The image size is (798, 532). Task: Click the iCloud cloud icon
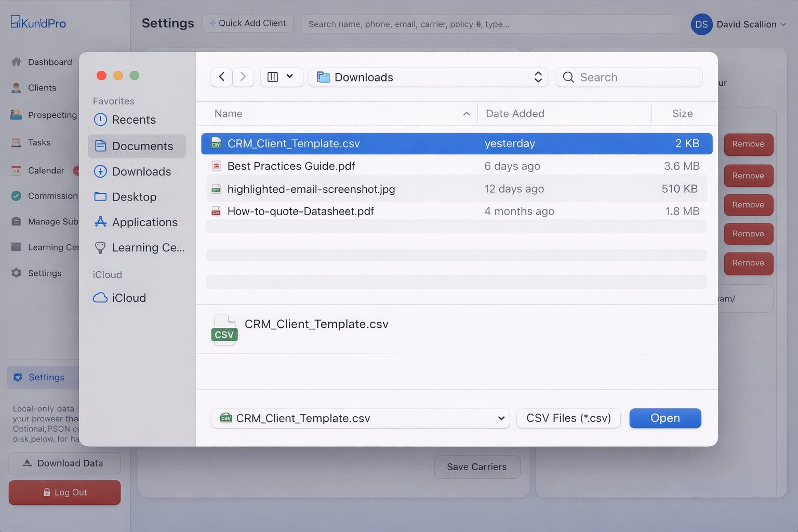(100, 298)
